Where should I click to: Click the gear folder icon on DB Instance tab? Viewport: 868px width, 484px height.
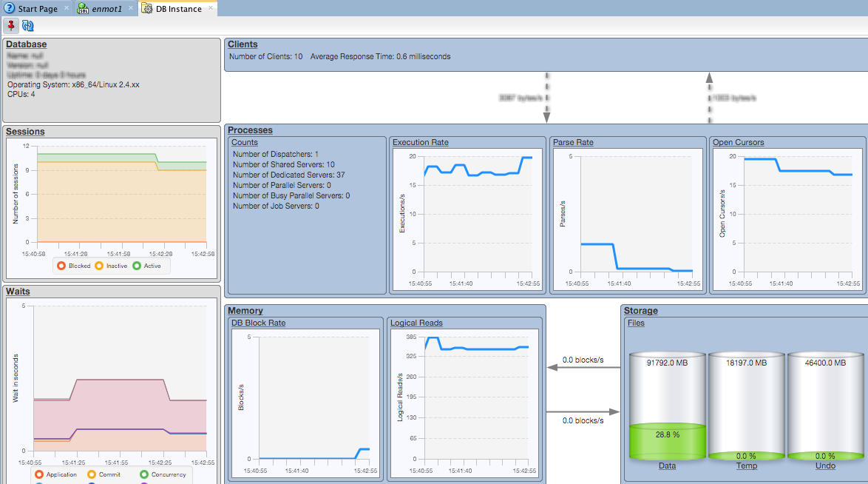pos(146,8)
